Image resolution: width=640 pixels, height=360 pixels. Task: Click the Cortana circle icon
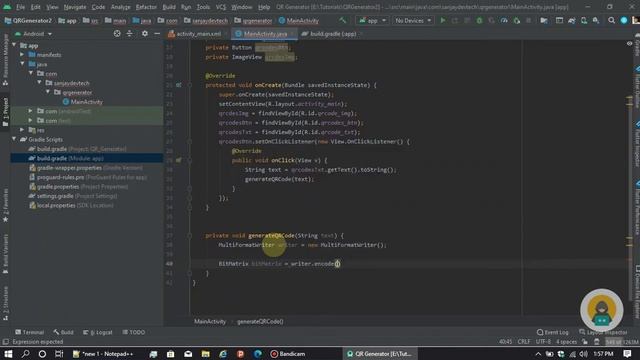point(42,353)
